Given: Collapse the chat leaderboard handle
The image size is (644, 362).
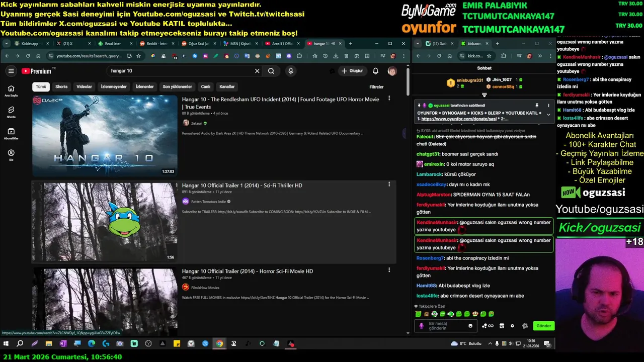Looking at the screenshot, I should (x=485, y=95).
